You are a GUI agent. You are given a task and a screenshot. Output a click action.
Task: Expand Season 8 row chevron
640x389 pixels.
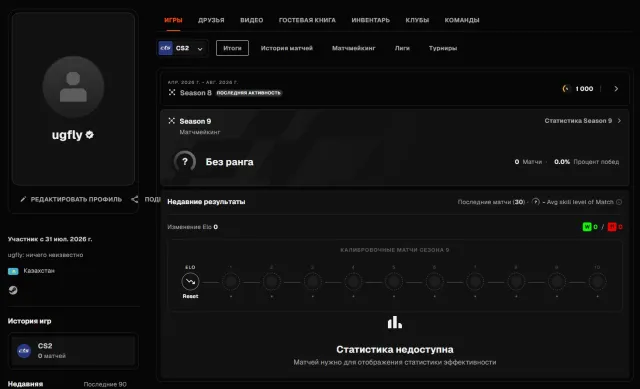(616, 89)
